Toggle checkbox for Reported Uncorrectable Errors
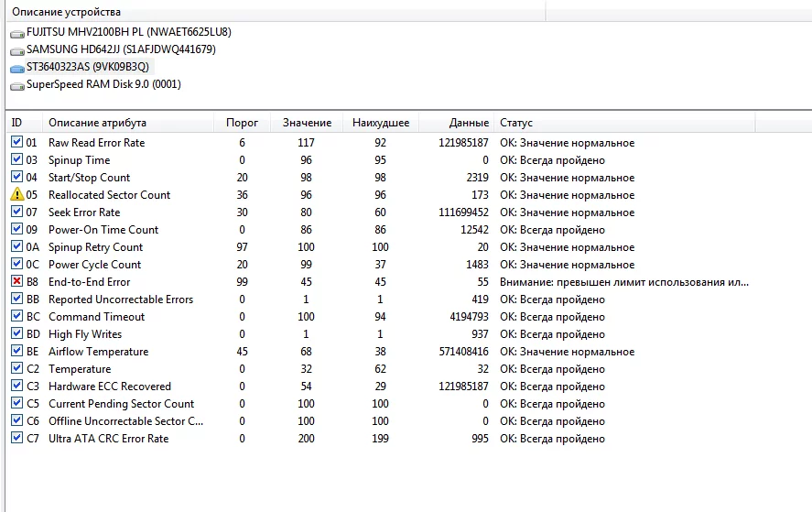The height and width of the screenshot is (512, 812). tap(17, 299)
